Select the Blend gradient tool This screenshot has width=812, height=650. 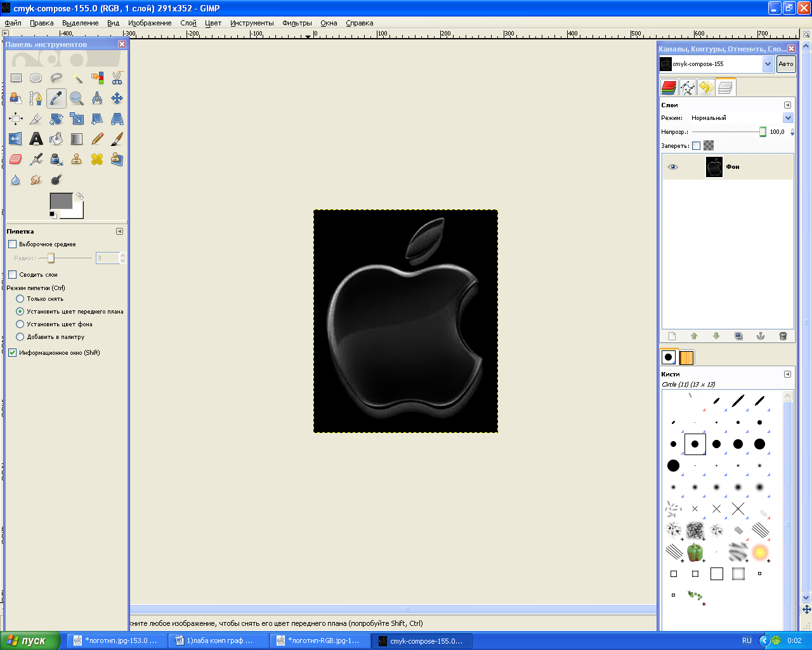point(77,139)
